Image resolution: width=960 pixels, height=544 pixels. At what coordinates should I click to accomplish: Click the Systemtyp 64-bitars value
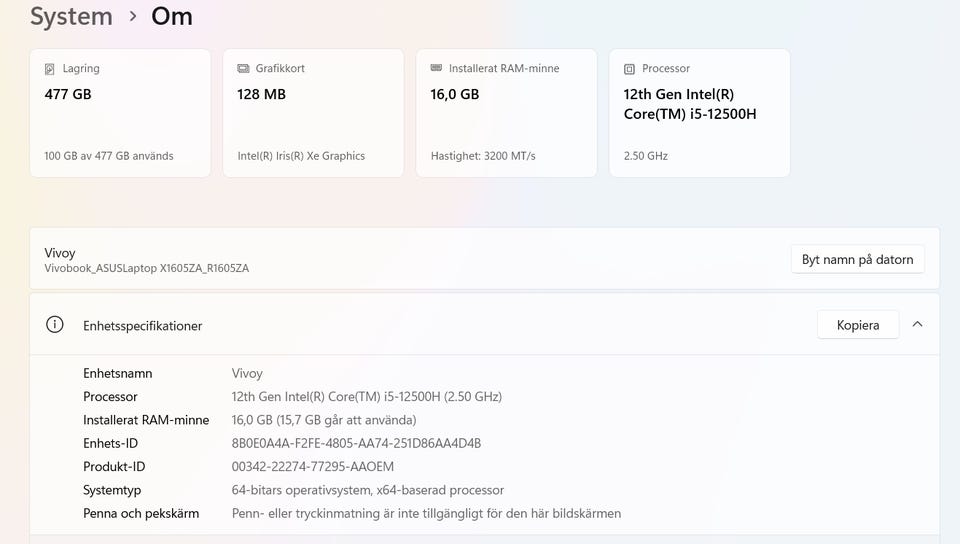[x=367, y=490]
